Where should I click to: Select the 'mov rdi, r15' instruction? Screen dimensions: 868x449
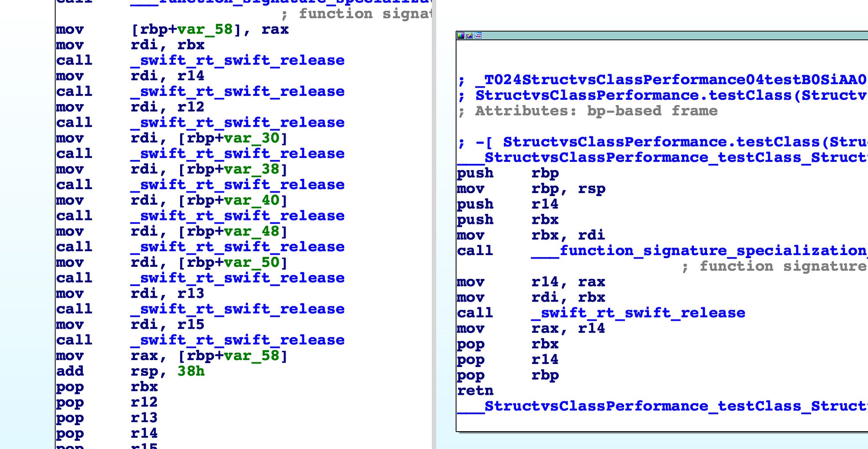[x=130, y=325]
